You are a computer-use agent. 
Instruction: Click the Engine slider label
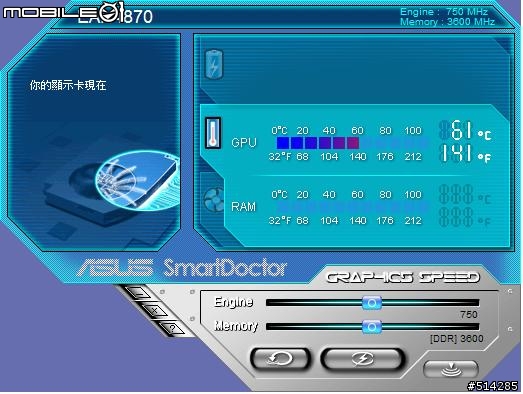(x=233, y=302)
